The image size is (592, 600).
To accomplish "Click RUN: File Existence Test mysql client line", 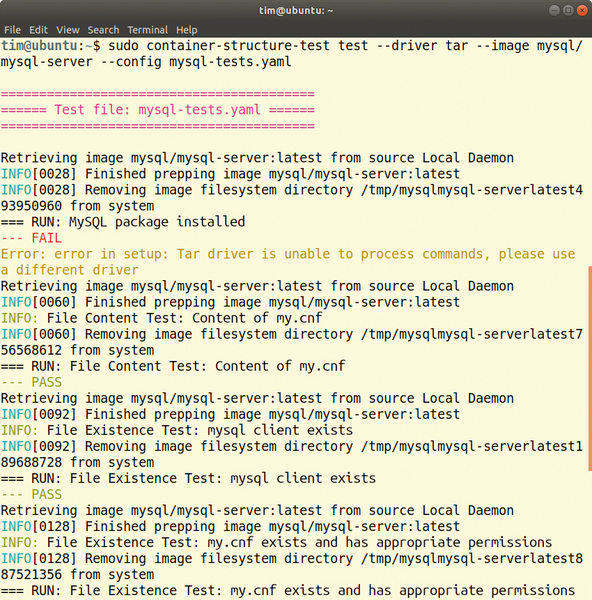I will click(x=188, y=478).
